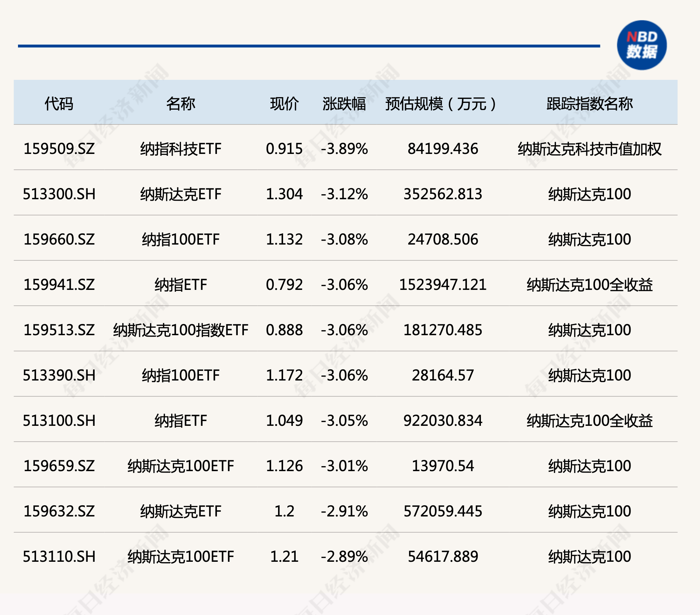Click the price 1.132

284,240
